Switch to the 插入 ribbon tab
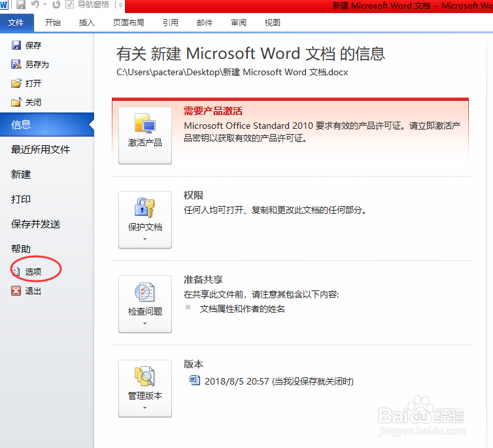493x448 pixels. tap(87, 23)
